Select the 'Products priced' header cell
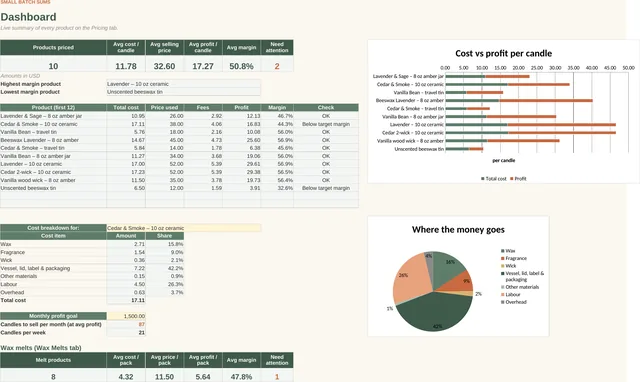 coord(53,47)
